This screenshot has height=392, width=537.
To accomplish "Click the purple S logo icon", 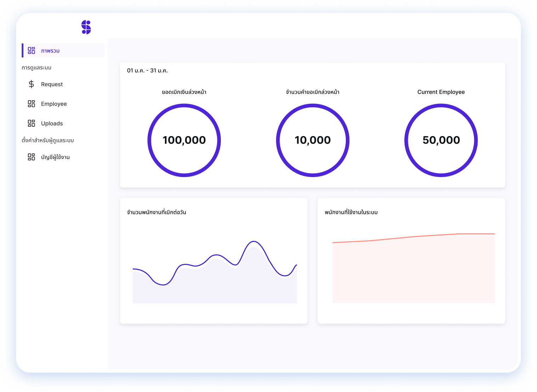I will [x=86, y=27].
